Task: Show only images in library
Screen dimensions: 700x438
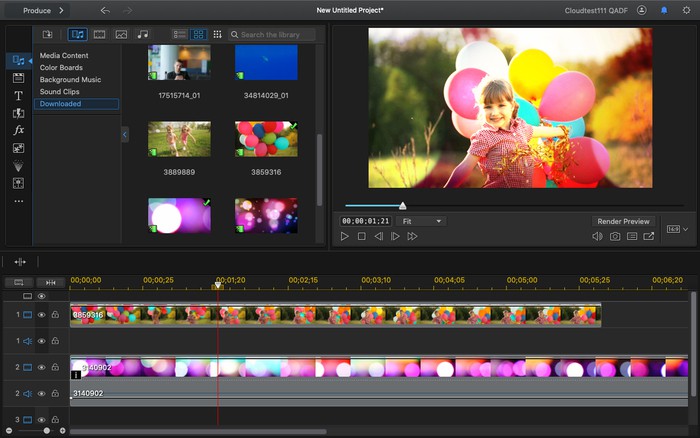Action: [121, 34]
